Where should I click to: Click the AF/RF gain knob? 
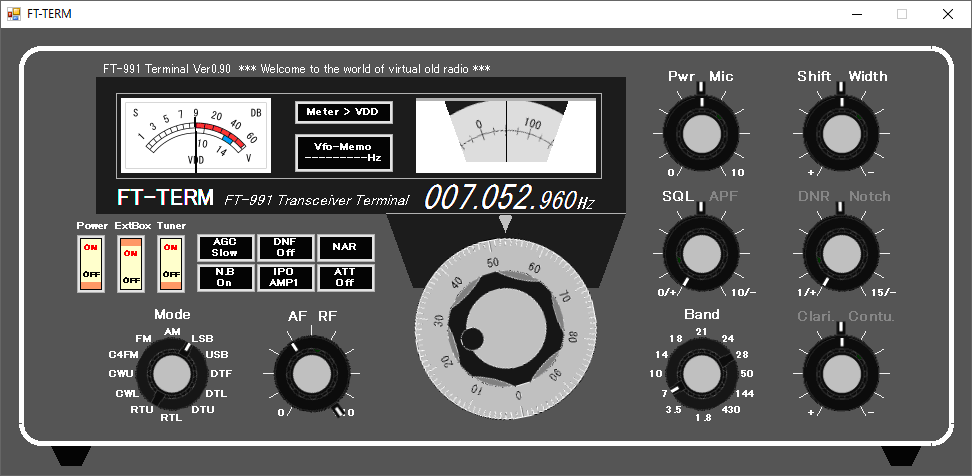312,374
